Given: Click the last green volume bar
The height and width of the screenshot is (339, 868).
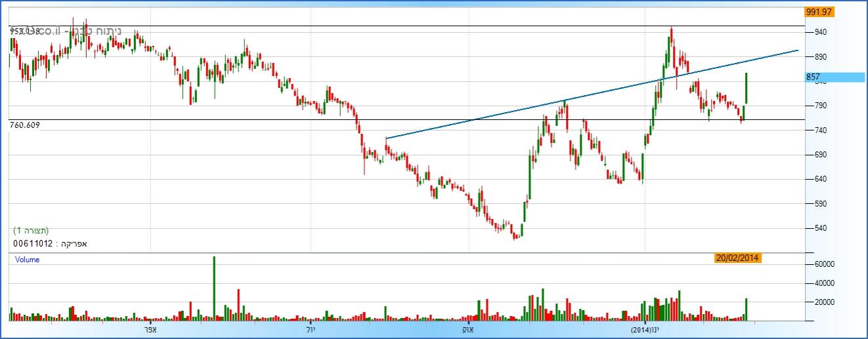Looking at the screenshot, I should 746,309.
